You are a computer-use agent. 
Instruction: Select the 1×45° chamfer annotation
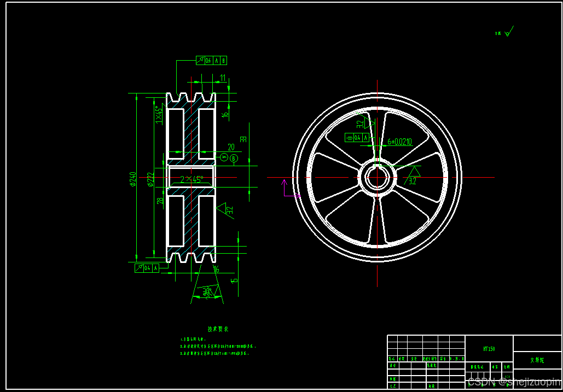(x=159, y=114)
